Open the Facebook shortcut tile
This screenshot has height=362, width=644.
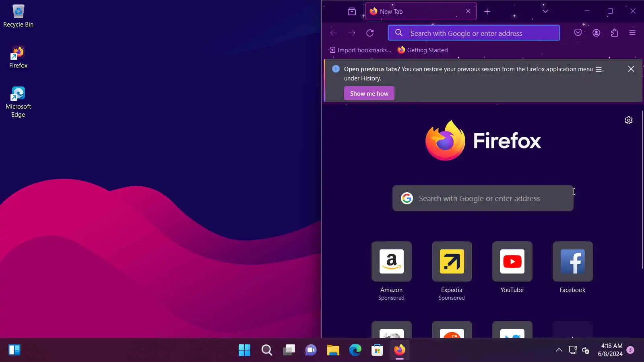click(x=573, y=261)
